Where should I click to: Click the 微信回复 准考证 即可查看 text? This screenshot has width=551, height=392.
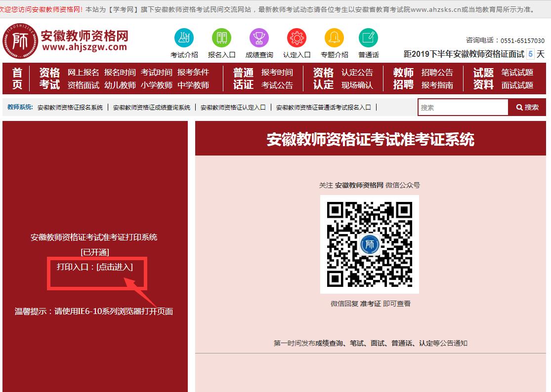(x=370, y=304)
